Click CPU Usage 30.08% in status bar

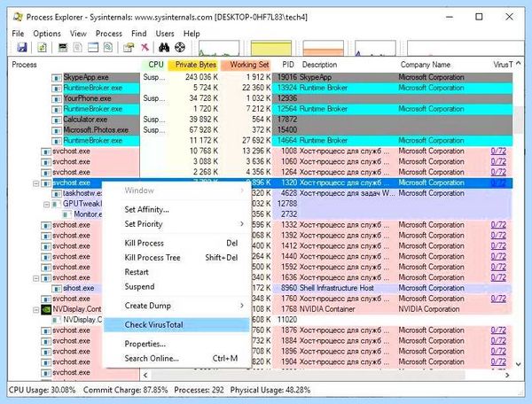[42, 390]
